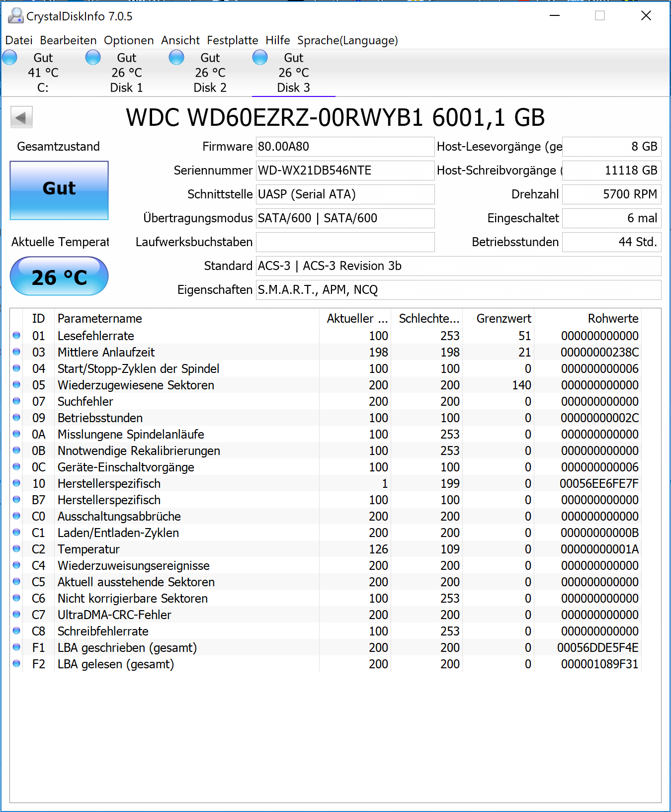Click status dot of LBA gelesen row

[x=16, y=664]
